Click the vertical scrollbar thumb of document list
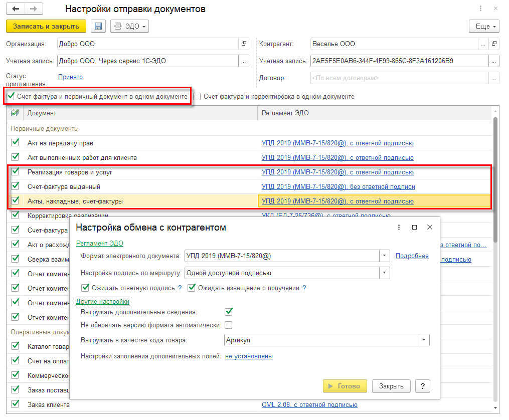 coord(495,180)
